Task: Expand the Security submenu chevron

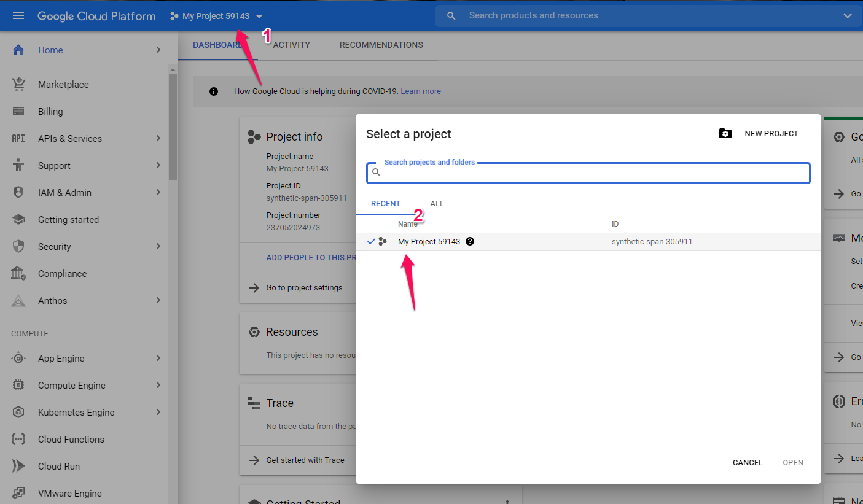Action: tap(158, 247)
